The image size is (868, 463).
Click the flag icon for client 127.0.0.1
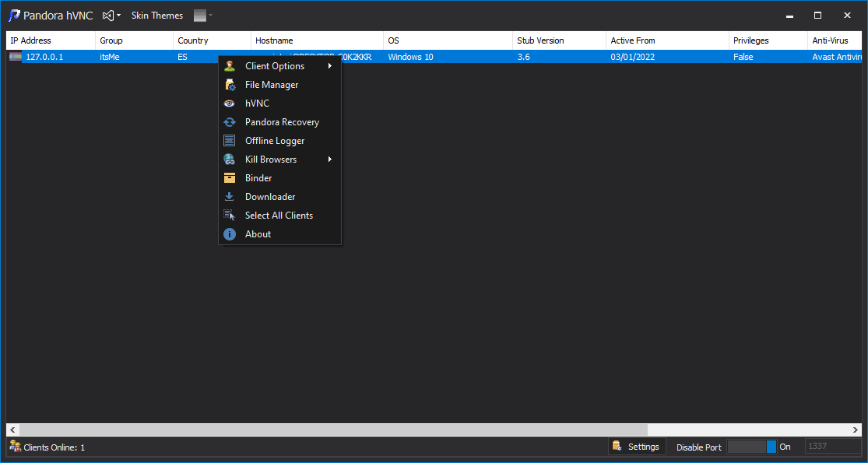click(16, 57)
